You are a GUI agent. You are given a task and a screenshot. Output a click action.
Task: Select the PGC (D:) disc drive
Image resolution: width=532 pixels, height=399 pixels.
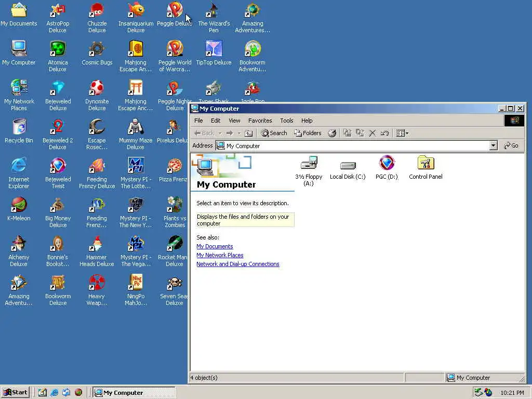tap(387, 163)
